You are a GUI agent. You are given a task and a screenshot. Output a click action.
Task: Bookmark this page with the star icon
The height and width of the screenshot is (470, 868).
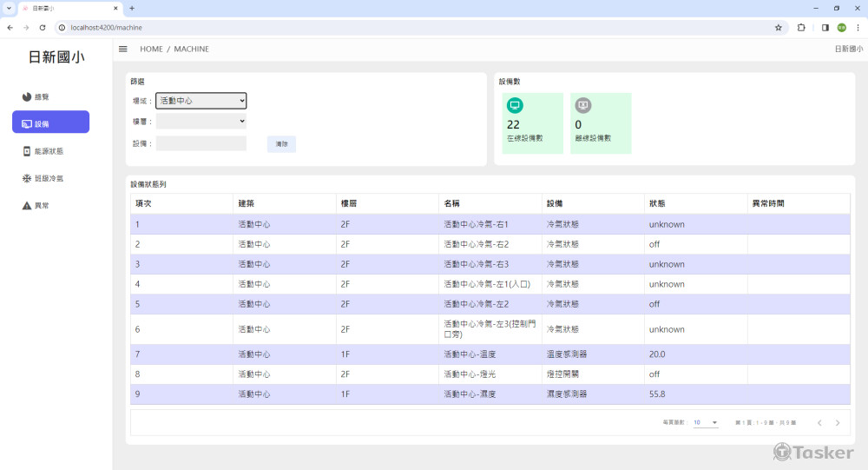coord(779,28)
